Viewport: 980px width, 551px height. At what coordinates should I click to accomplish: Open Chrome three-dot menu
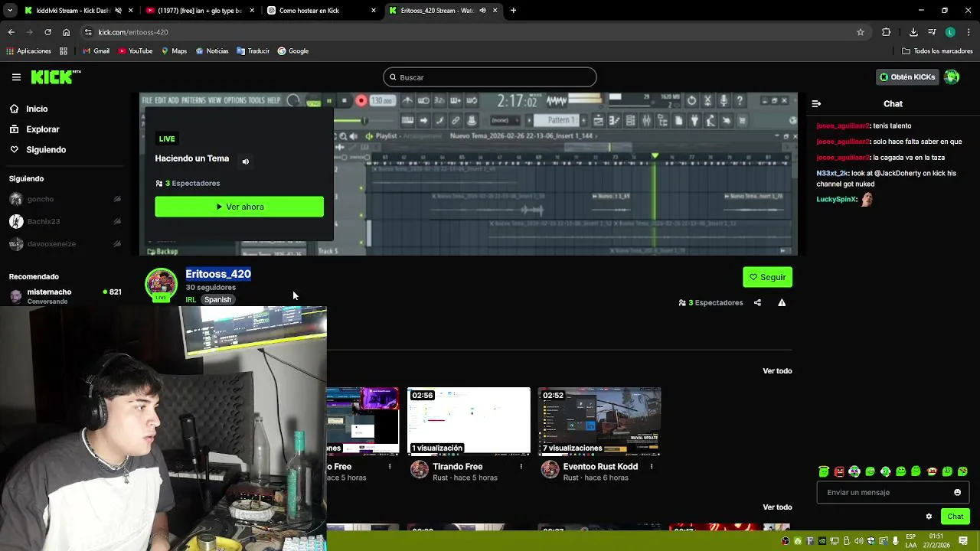969,32
